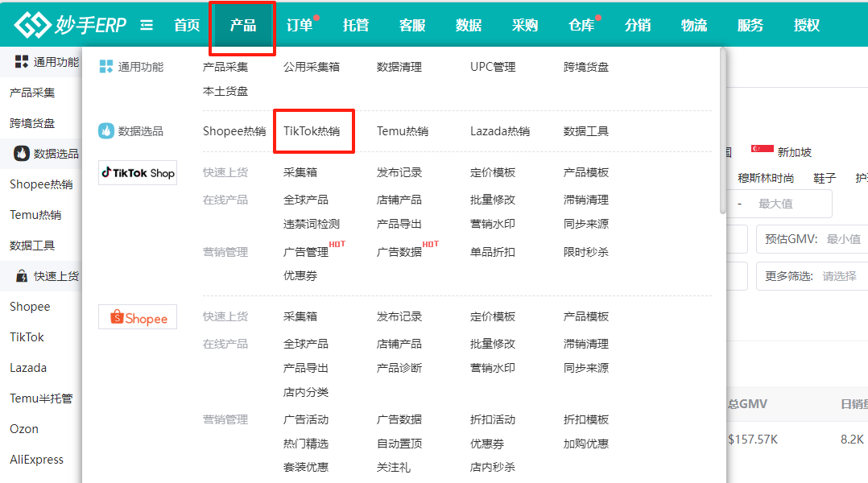Open 店内分类 in the Shopee section
The width and height of the screenshot is (868, 483).
click(306, 392)
